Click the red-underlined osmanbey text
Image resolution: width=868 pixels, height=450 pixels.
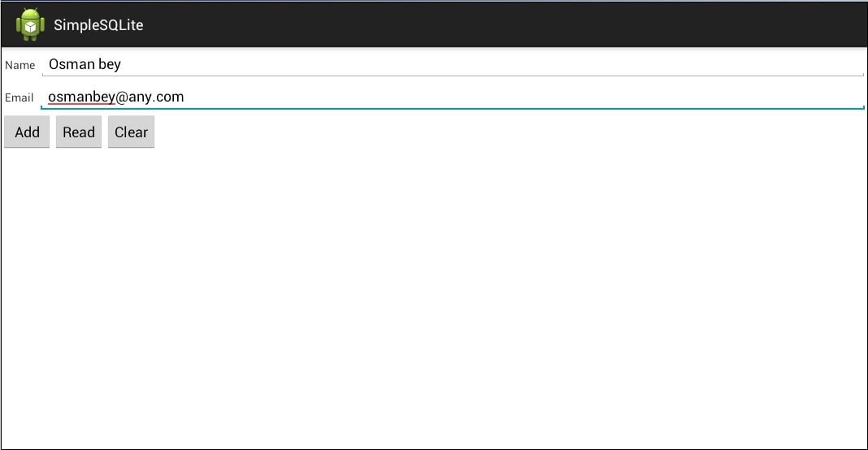81,97
